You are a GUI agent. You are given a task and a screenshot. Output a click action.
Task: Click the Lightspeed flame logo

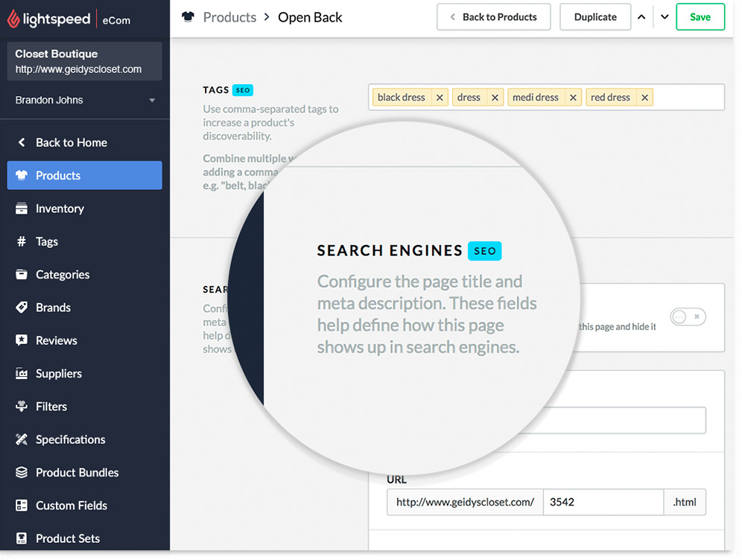tap(13, 19)
